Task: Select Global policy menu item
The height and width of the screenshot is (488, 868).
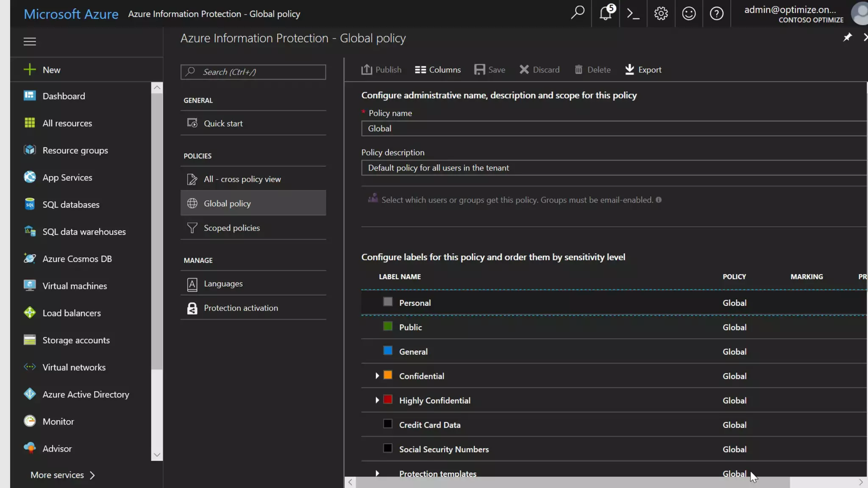Action: pos(253,203)
